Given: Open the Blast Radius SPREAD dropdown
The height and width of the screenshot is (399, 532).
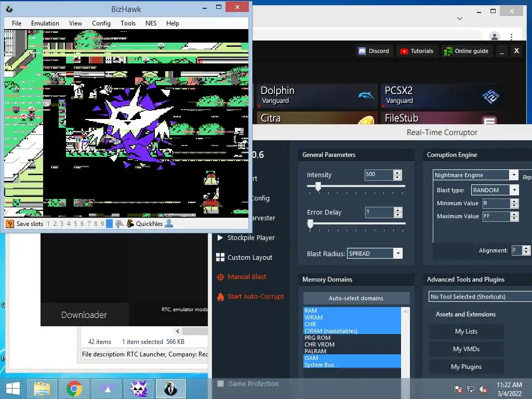Looking at the screenshot, I should pyautogui.click(x=398, y=254).
